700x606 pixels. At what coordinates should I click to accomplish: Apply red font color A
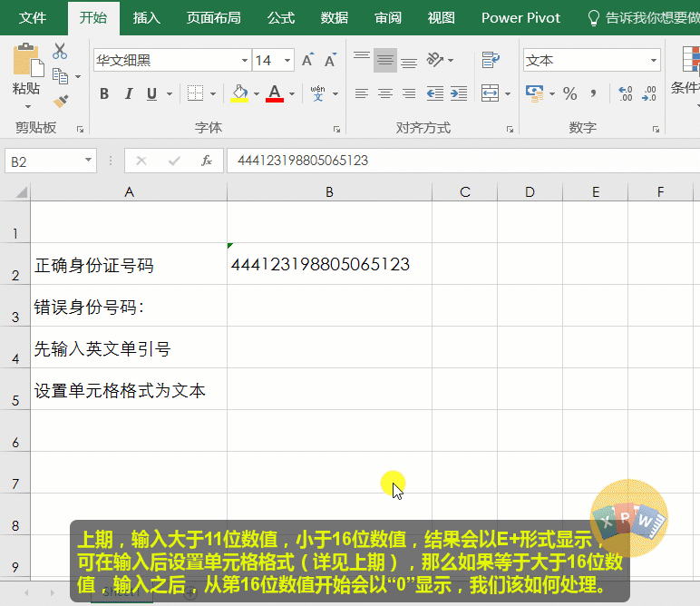pyautogui.click(x=275, y=93)
